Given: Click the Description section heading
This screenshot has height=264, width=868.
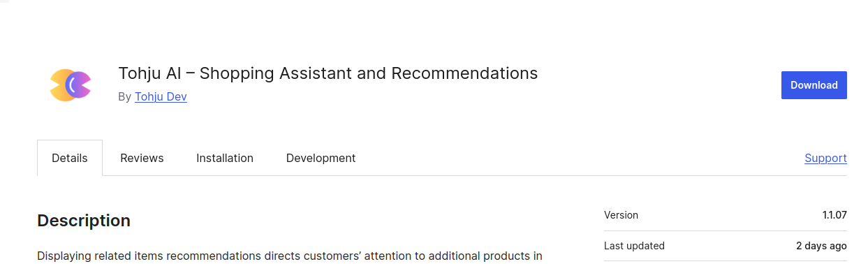Looking at the screenshot, I should (84, 221).
